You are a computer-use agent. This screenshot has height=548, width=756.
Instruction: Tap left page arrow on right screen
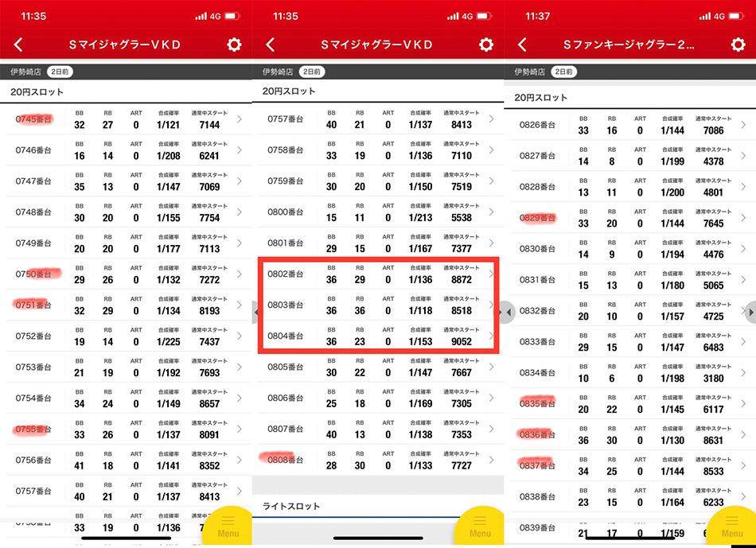pos(507,313)
